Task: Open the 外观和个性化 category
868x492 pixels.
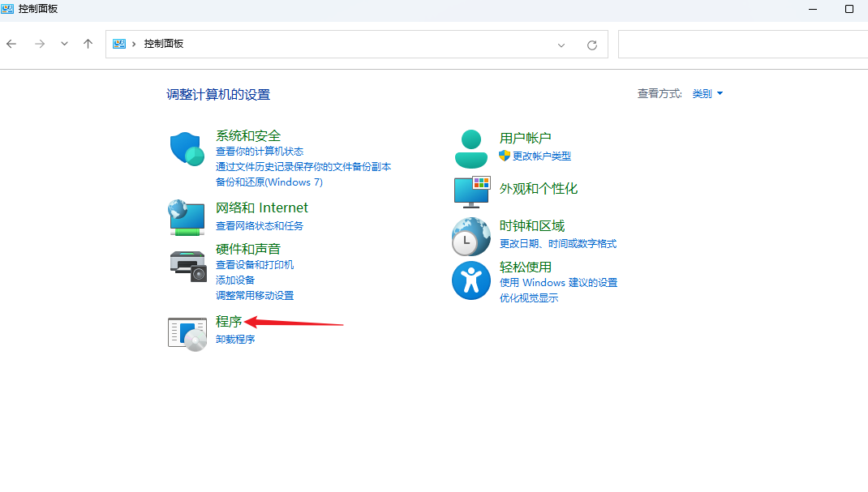Action: [539, 189]
